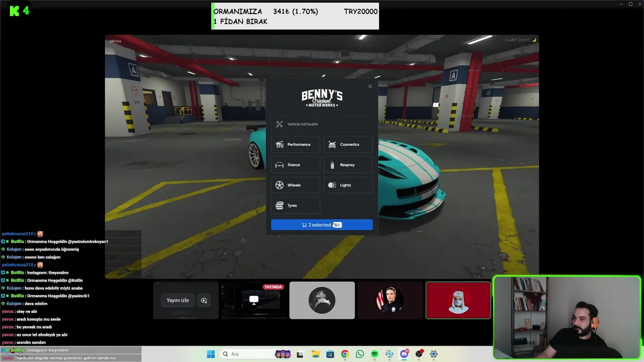Click the Lights headlight icon
The image size is (644, 362).
pyautogui.click(x=332, y=185)
